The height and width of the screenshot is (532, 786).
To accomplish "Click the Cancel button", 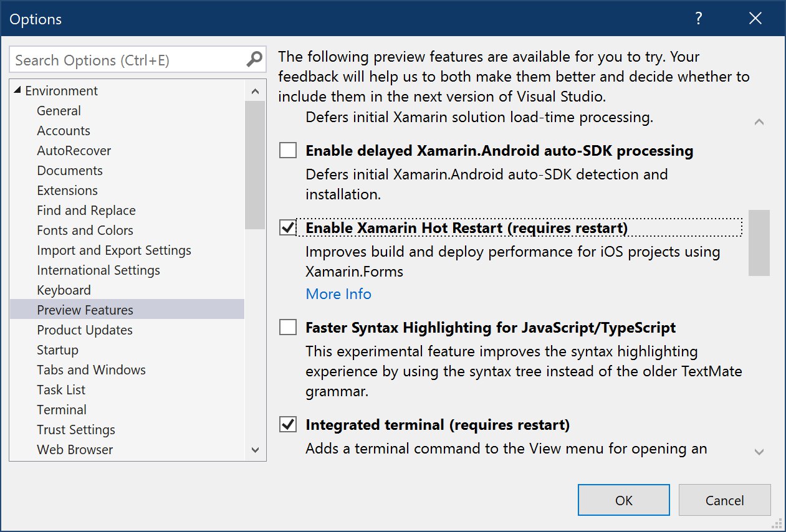I will coord(725,500).
